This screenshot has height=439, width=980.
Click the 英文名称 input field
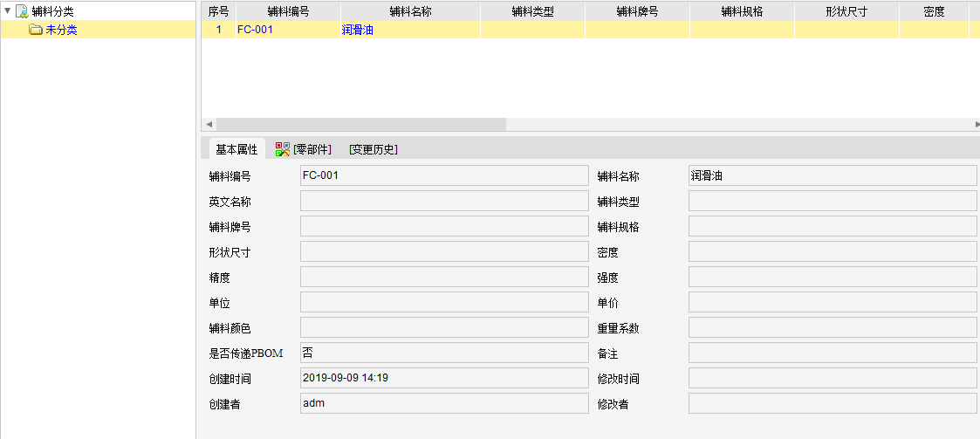(444, 202)
